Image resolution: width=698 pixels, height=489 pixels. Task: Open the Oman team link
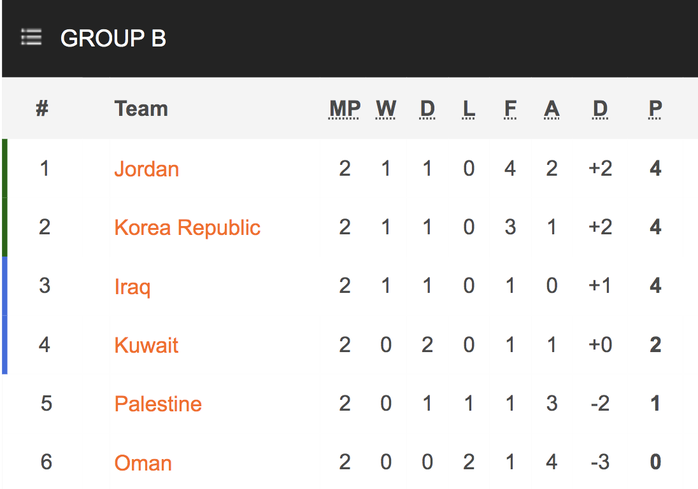143,463
